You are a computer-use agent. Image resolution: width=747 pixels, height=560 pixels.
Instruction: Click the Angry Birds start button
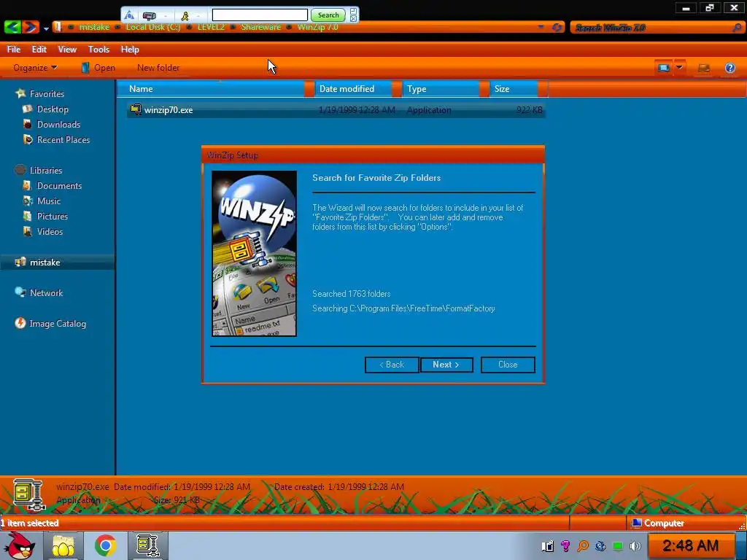[20, 545]
